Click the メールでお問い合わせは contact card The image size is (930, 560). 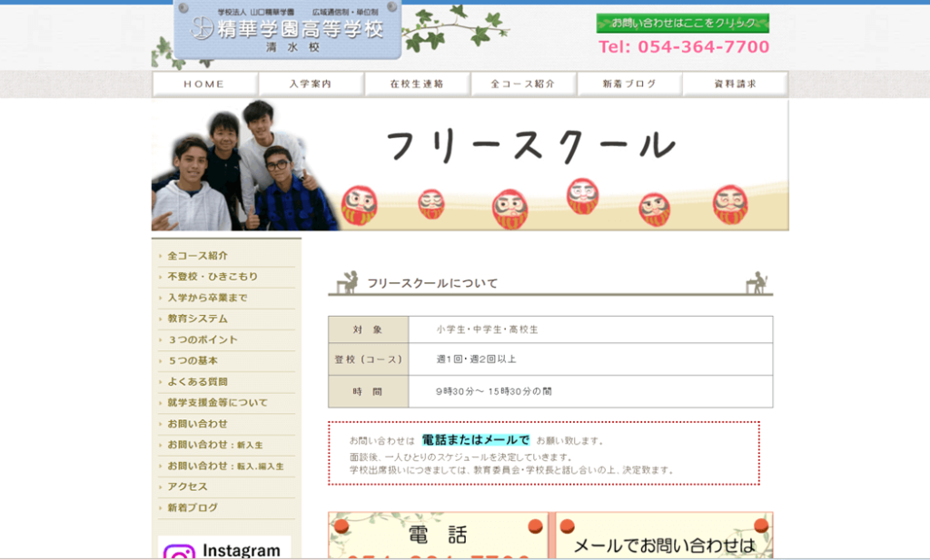[x=664, y=535]
